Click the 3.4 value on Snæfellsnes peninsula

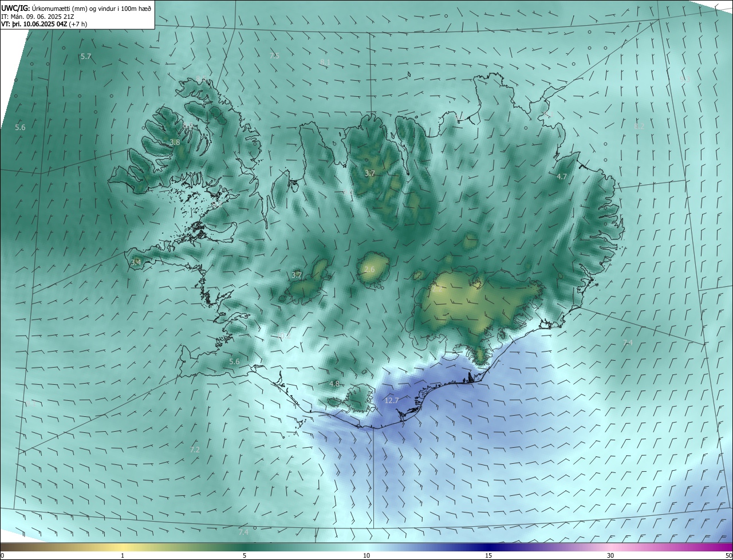(x=136, y=262)
